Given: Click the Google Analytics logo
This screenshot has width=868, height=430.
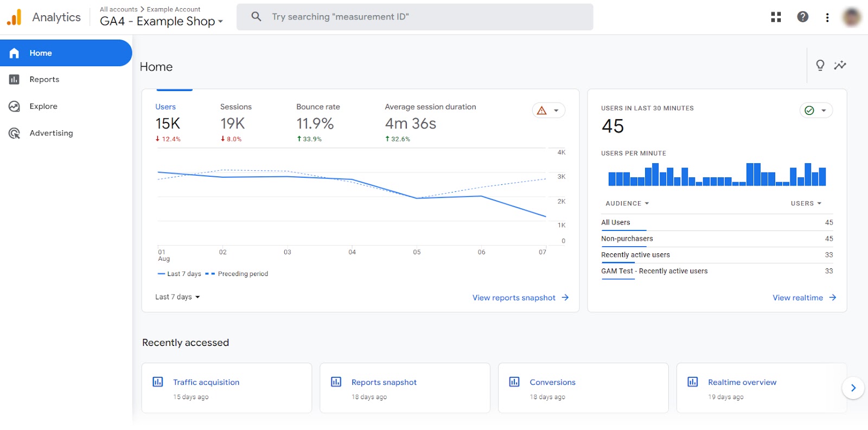Looking at the screenshot, I should click(x=14, y=17).
